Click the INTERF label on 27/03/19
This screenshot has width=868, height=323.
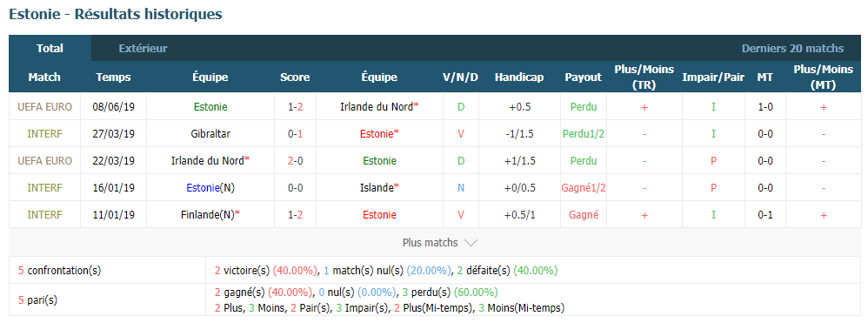click(45, 133)
